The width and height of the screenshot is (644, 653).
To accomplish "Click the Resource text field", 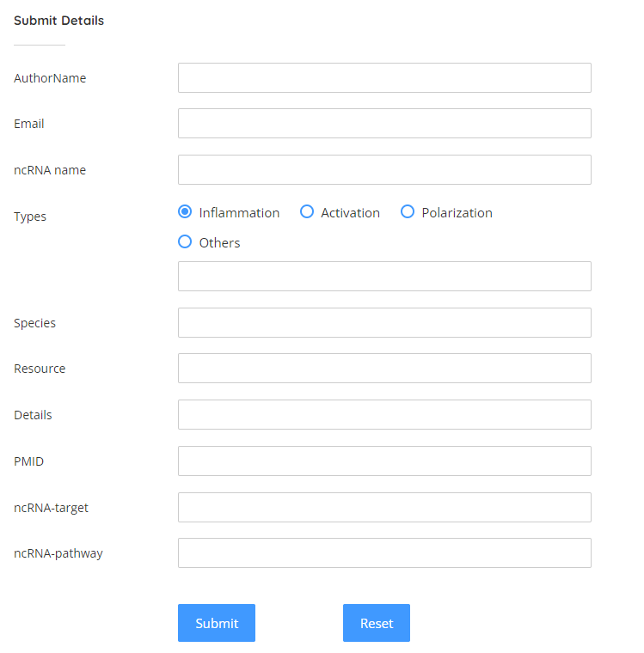I will (384, 369).
